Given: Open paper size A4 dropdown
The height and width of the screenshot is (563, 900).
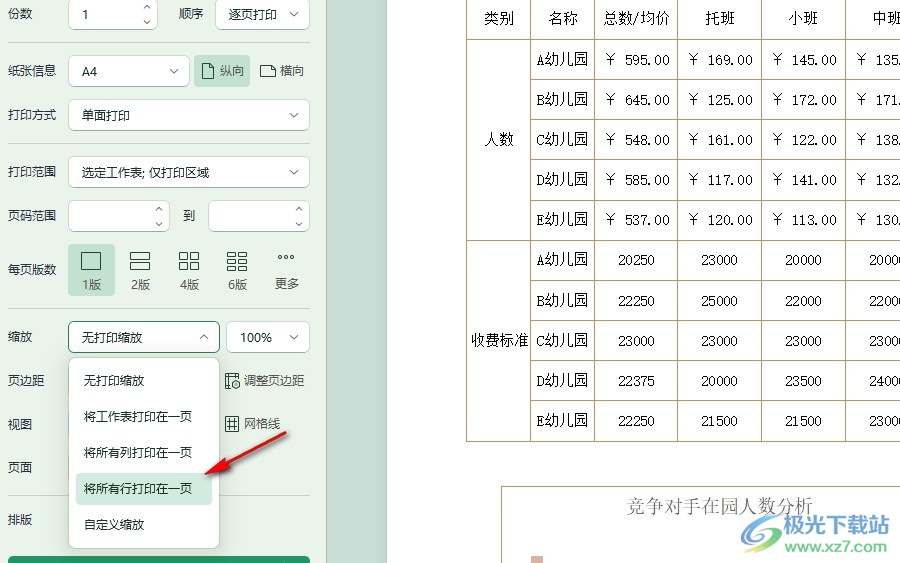Looking at the screenshot, I should pos(129,71).
